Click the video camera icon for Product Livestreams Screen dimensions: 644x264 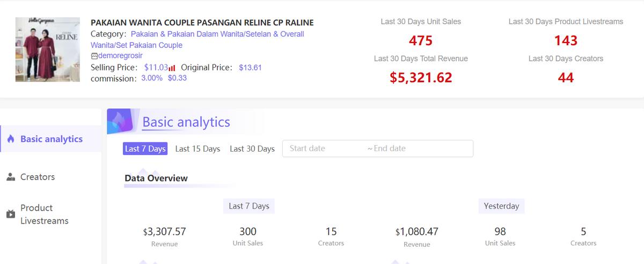[10, 214]
